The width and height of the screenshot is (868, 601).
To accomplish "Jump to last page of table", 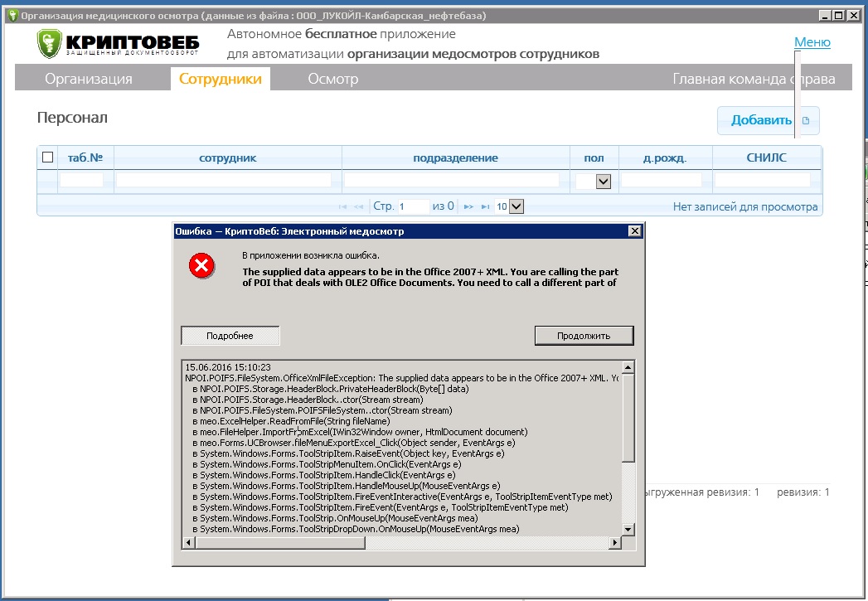I will coord(483,206).
